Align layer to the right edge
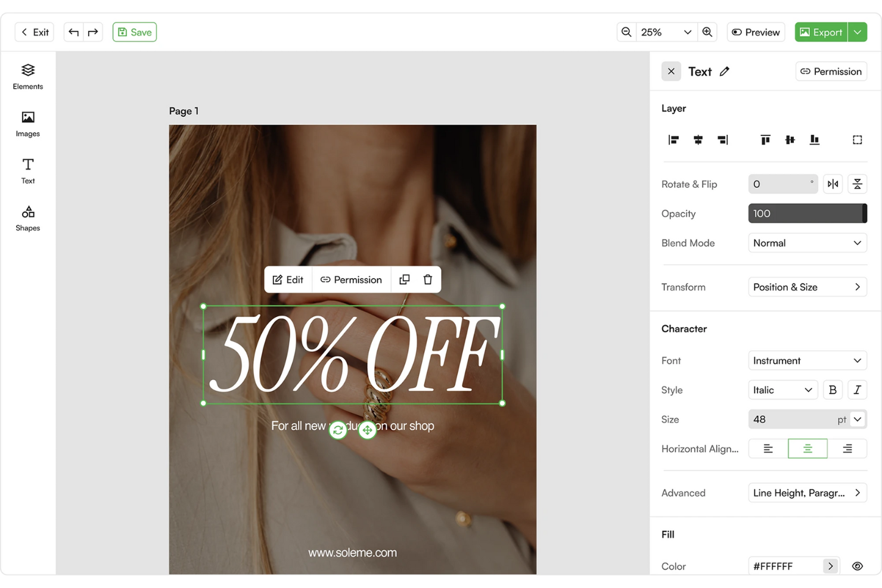The width and height of the screenshot is (882, 588). (723, 140)
